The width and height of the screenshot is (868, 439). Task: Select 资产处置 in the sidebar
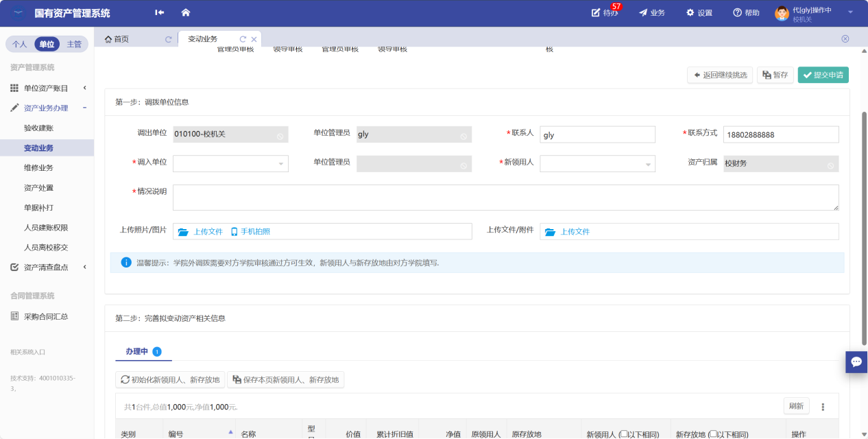(x=38, y=188)
